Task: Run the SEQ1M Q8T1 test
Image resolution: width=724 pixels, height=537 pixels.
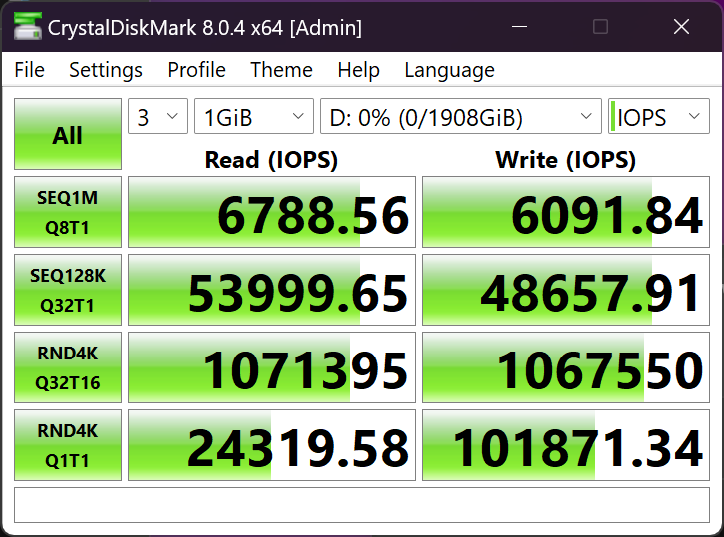Action: [x=68, y=212]
